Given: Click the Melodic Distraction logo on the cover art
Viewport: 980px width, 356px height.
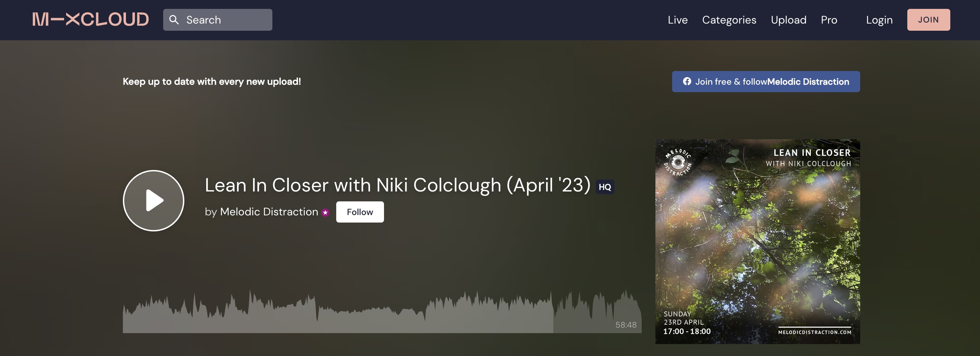Looking at the screenshot, I should pos(678,163).
